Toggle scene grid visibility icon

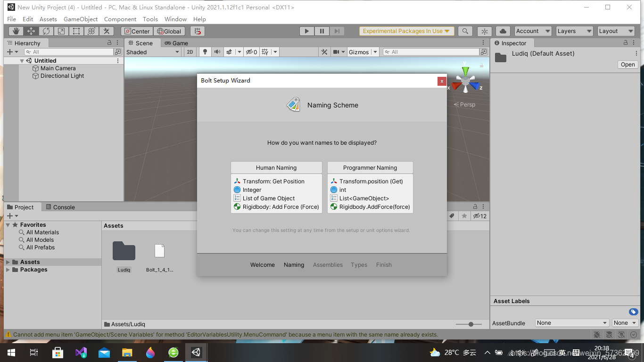tap(265, 52)
